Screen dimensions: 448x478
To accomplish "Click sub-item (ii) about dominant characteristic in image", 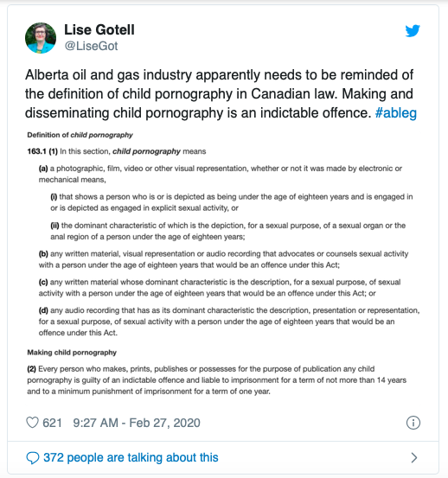I will click(227, 231).
